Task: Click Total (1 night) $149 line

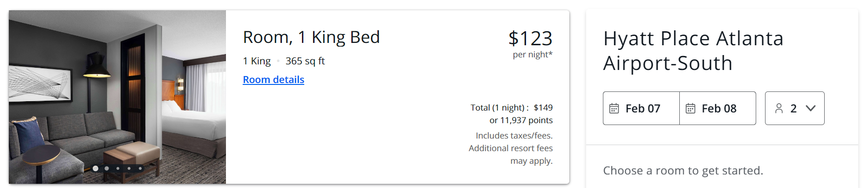Action: coord(511,108)
